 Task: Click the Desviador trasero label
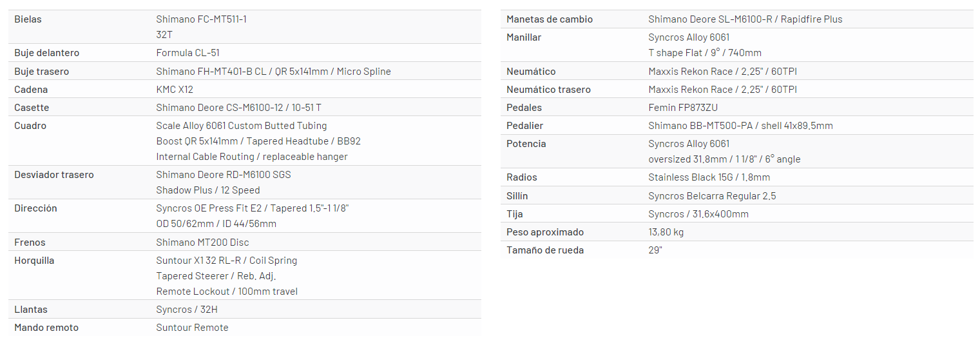[x=53, y=175]
